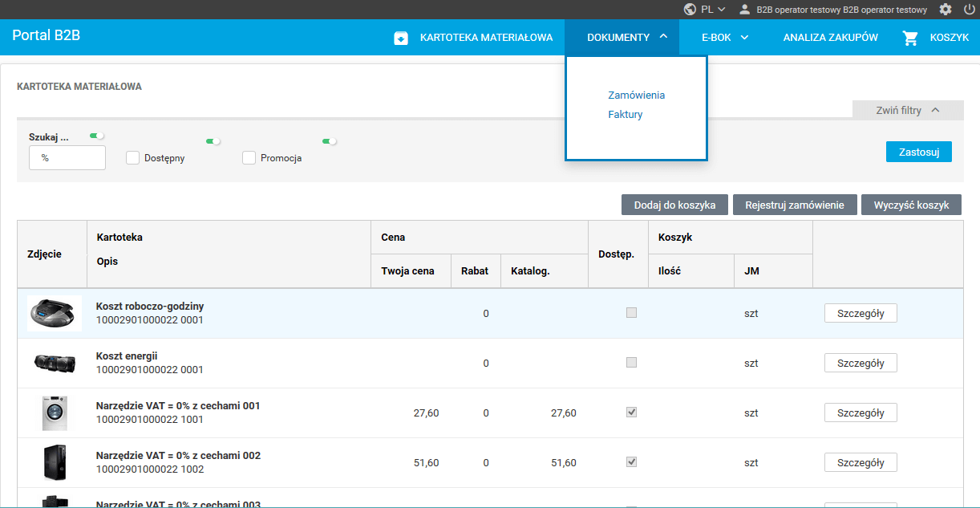The image size is (980, 508).
Task: Click product name Koszt roboczo-godziny
Action: [150, 307]
